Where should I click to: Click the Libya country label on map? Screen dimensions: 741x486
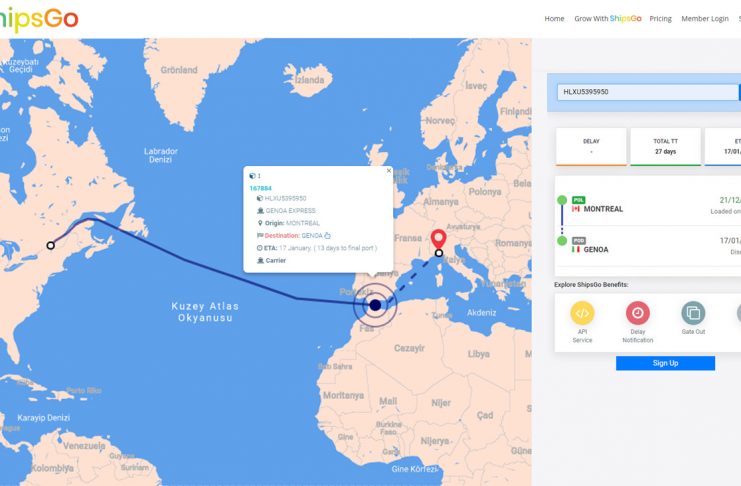point(479,354)
